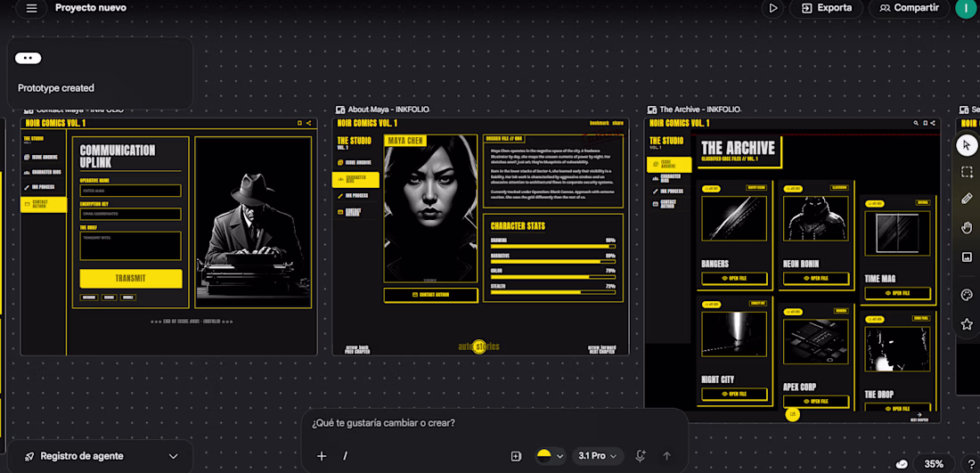Click the star favorites tool
The height and width of the screenshot is (473, 980).
(967, 324)
